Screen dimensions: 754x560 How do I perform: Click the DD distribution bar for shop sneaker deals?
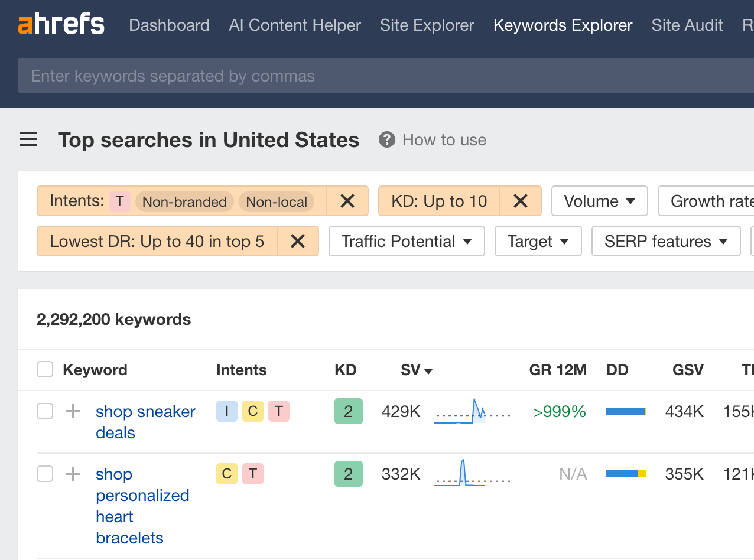(x=626, y=411)
